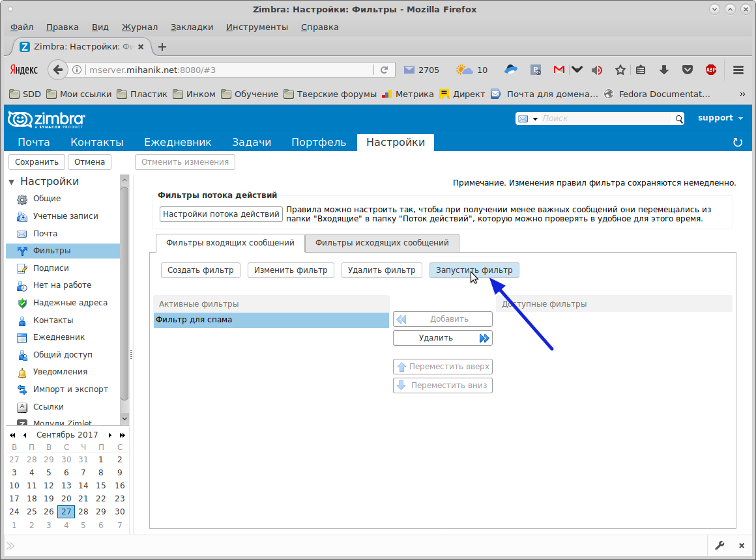Click the Удалить фильтр button
Image resolution: width=756 pixels, height=560 pixels.
[x=381, y=270]
